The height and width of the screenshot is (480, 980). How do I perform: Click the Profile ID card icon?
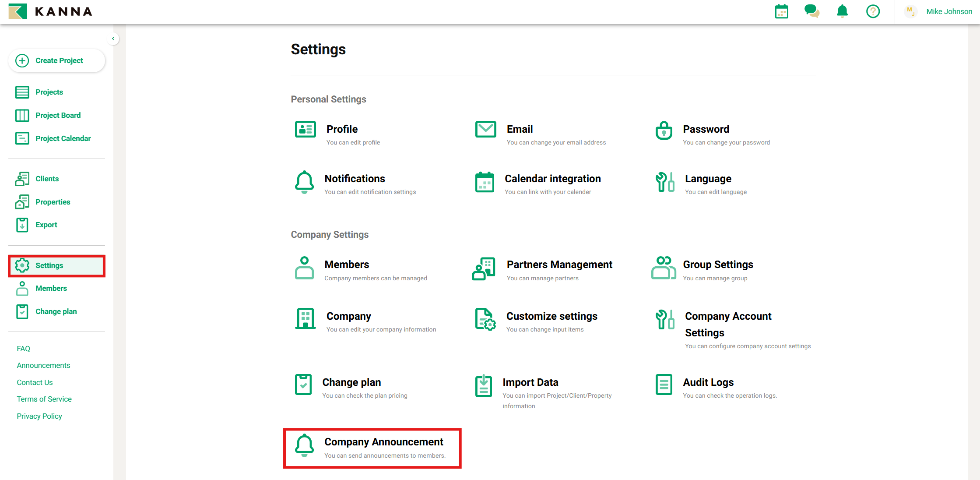click(x=305, y=130)
